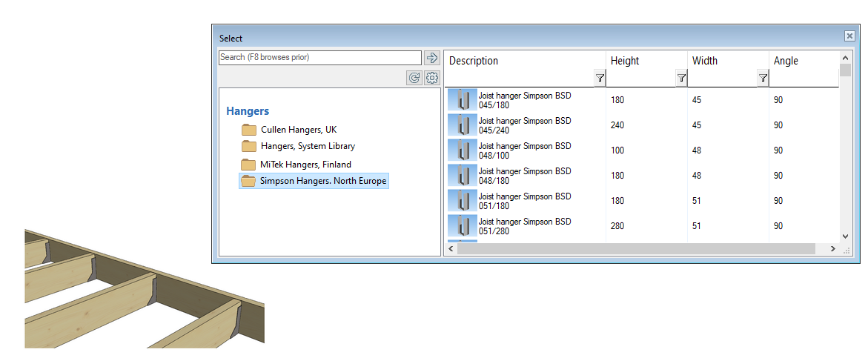Screen dimensions: 868x361
Task: Click into the search input field
Action: 319,57
